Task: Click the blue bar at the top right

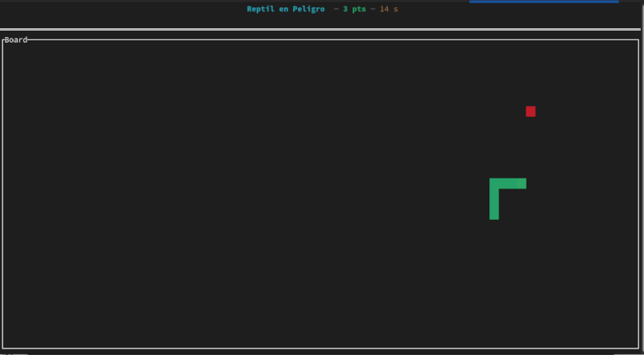Action: tap(543, 2)
